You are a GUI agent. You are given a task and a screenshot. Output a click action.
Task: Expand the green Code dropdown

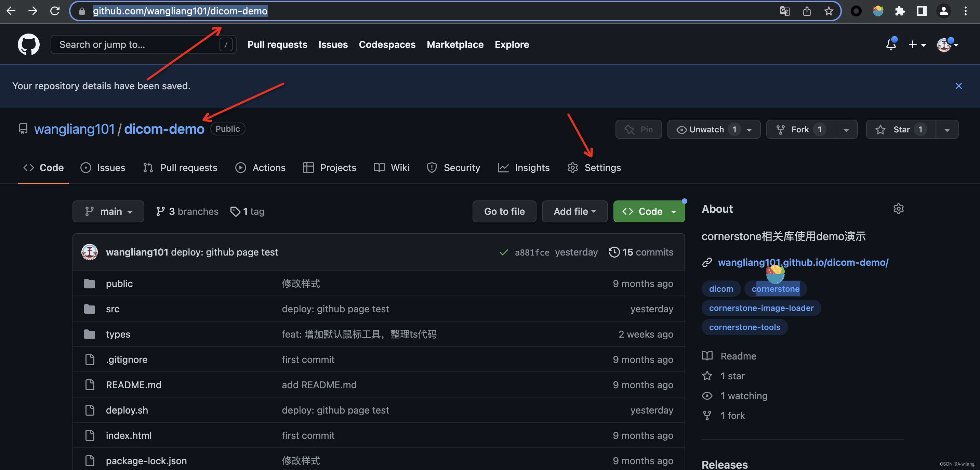point(649,212)
